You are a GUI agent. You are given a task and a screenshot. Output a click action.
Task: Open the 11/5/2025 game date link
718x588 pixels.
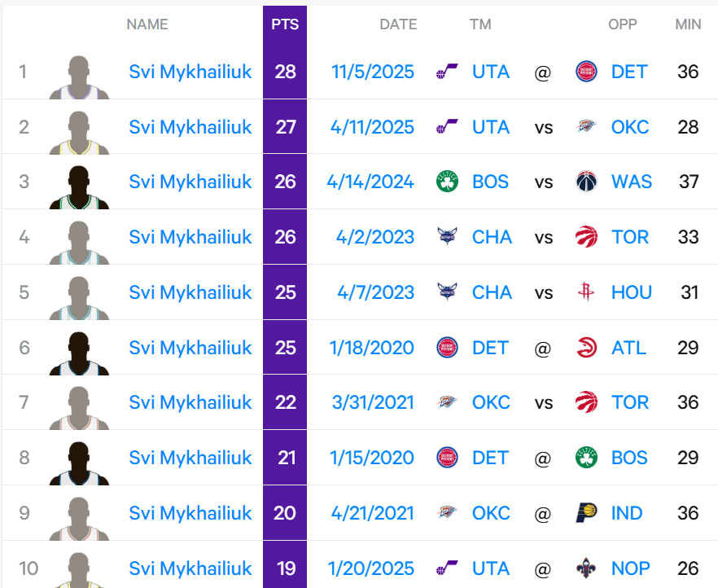(373, 72)
